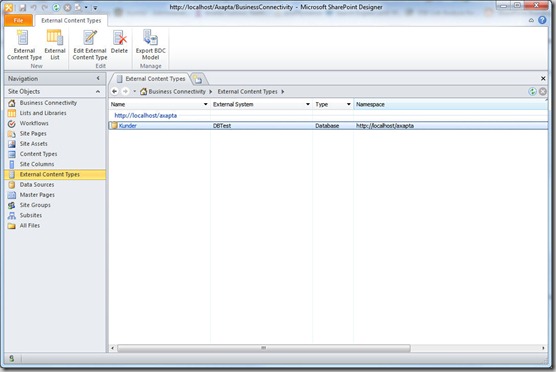Image resolution: width=556 pixels, height=372 pixels.
Task: Click External Content Types breadcrumb
Action: 248,91
